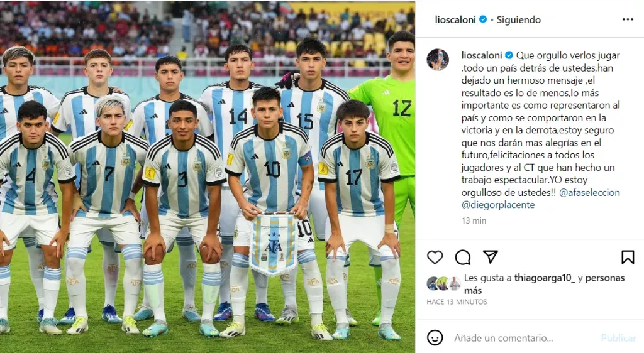Like the post with the heart icon

(x=435, y=257)
